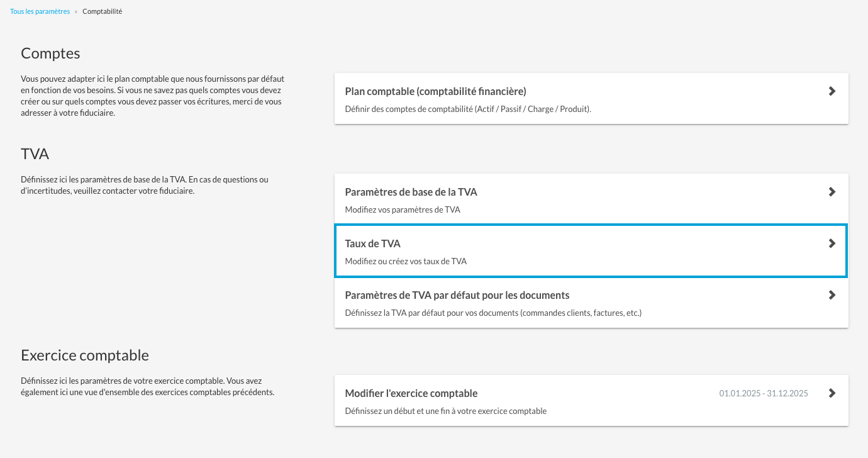Click the Comptabilité breadcrumb item
The height and width of the screenshot is (458, 868).
click(102, 11)
